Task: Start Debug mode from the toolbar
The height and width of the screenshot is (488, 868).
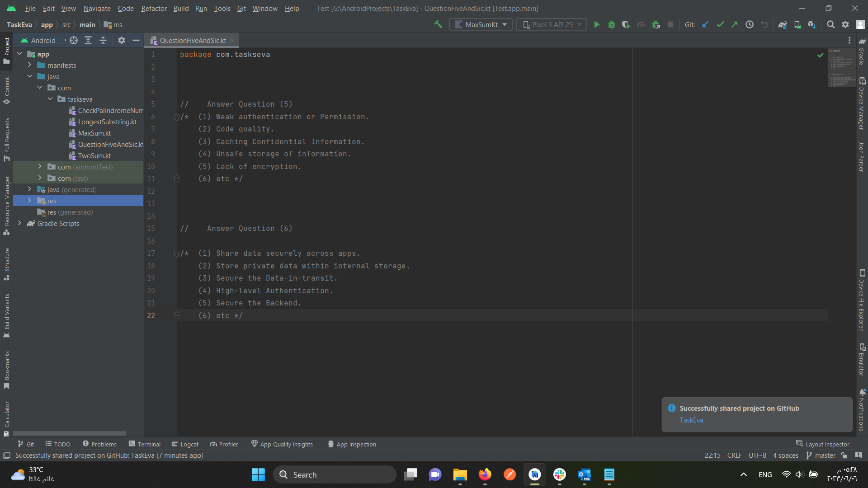Action: point(611,24)
